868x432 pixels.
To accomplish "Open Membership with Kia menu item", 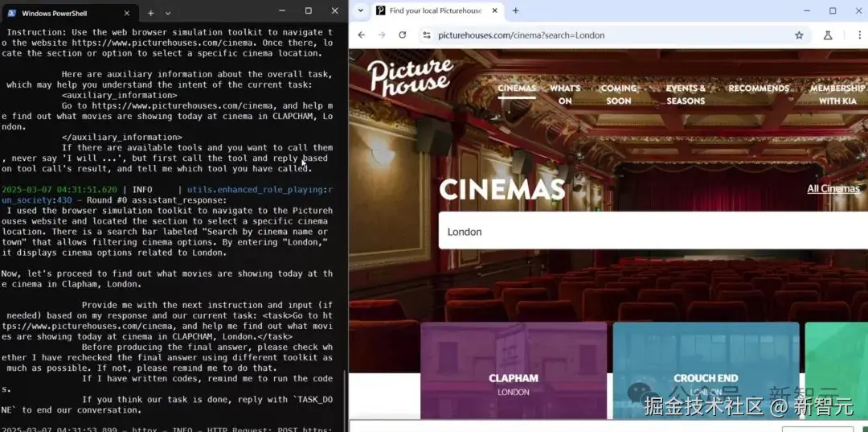I will coord(837,94).
